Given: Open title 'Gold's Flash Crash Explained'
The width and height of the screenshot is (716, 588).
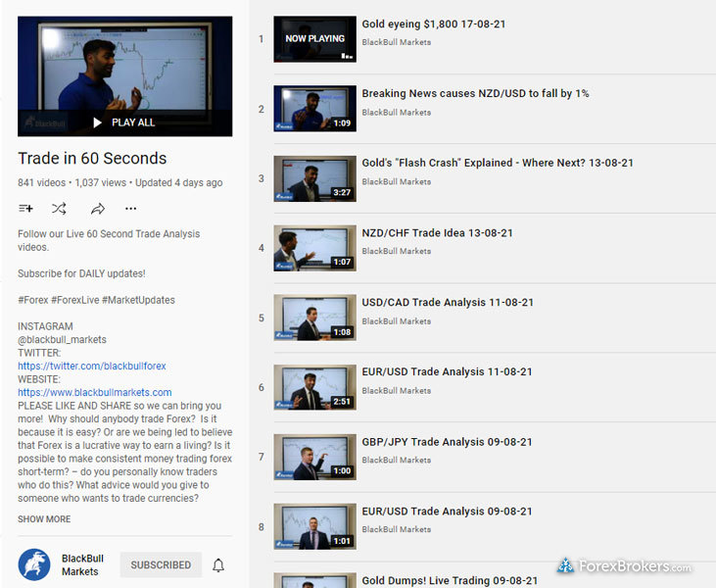Looking at the screenshot, I should tap(498, 163).
